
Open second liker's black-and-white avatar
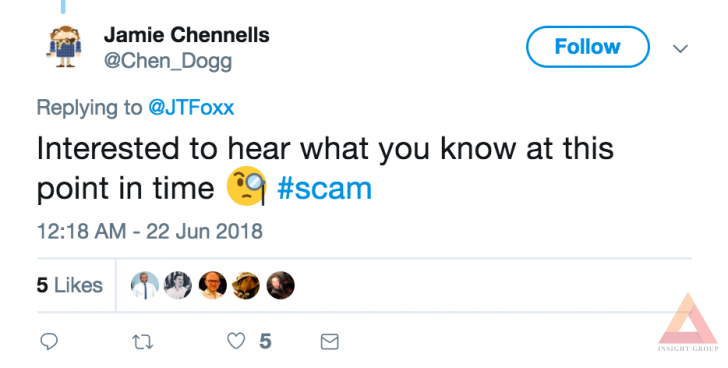(x=178, y=285)
